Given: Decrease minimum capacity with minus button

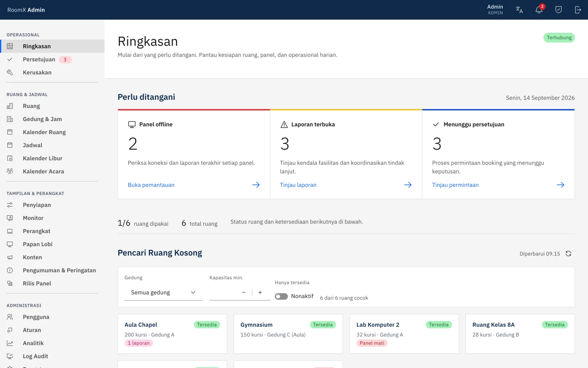Looking at the screenshot, I should click(x=244, y=292).
